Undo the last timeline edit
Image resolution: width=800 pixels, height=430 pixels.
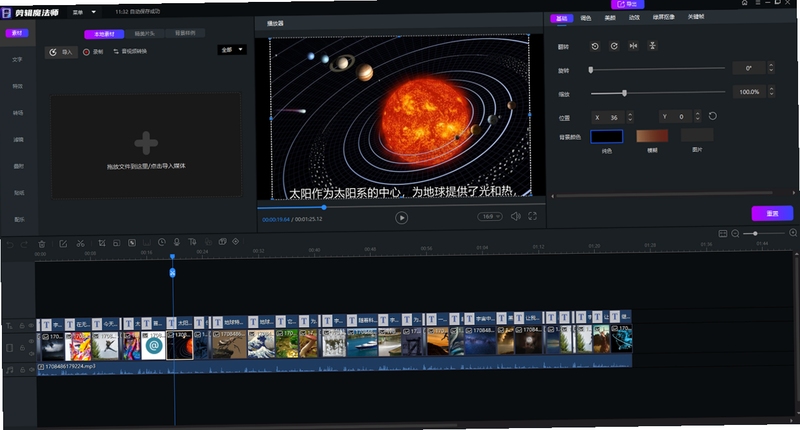pyautogui.click(x=10, y=244)
